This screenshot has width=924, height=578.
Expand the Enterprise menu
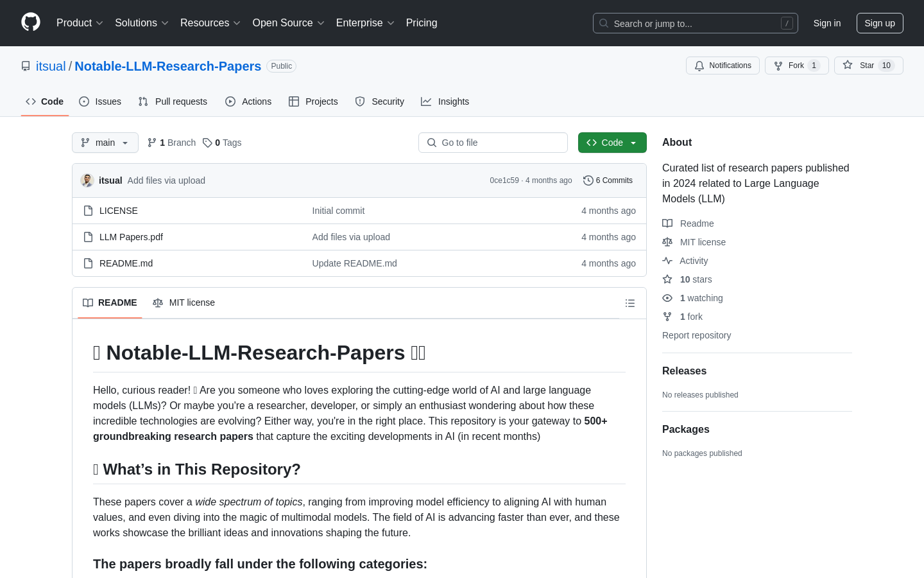click(365, 23)
